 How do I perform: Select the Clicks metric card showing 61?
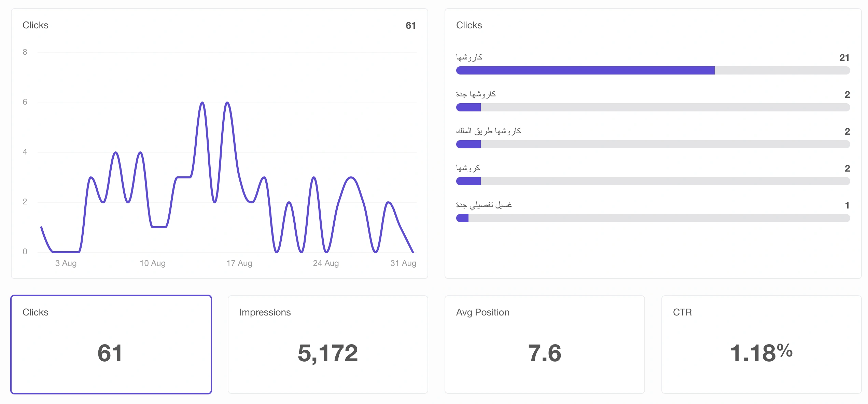coord(111,344)
